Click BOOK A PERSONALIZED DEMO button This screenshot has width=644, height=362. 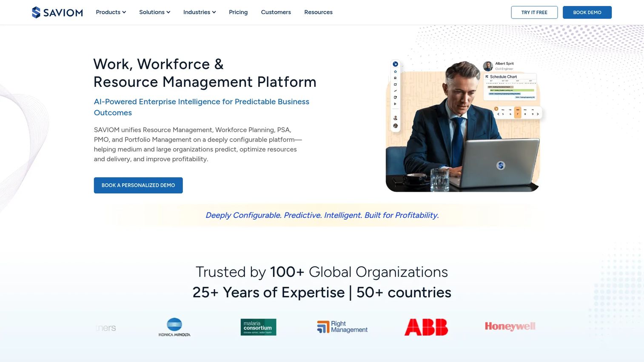[138, 185]
